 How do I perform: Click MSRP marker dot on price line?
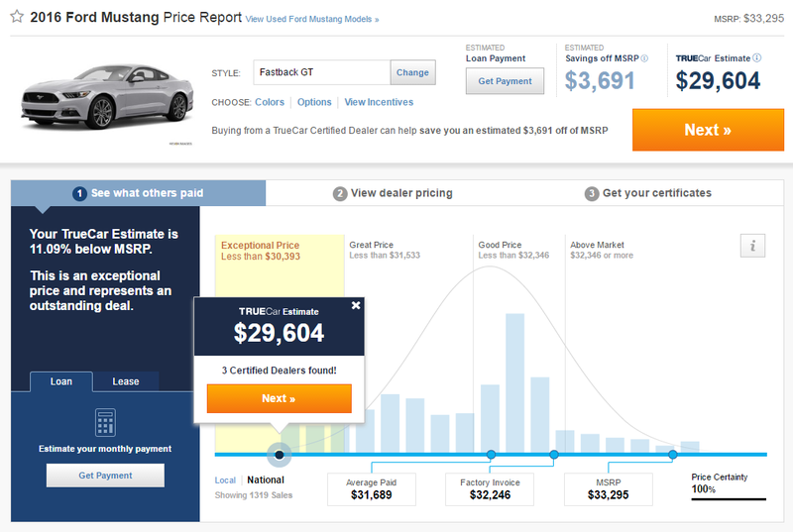[x=673, y=454]
